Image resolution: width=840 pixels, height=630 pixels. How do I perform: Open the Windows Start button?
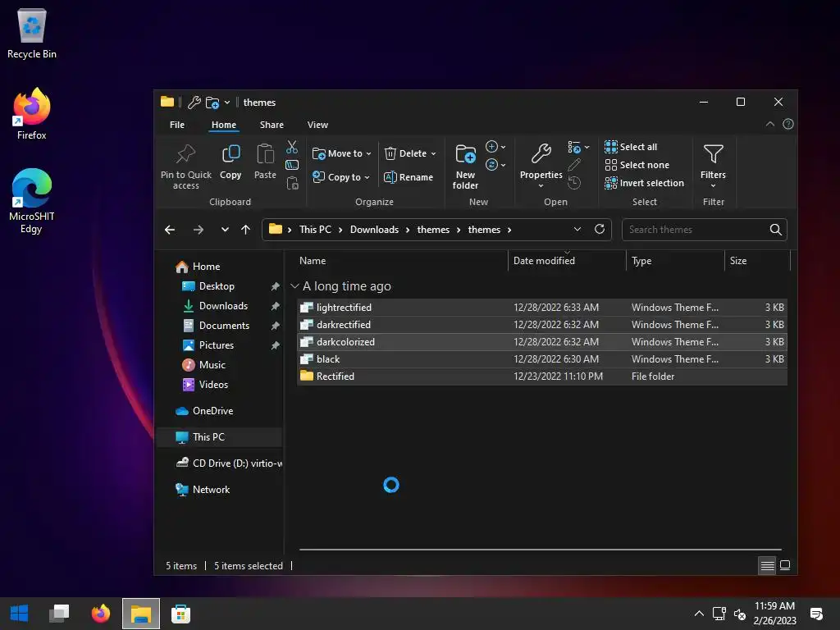click(x=20, y=614)
